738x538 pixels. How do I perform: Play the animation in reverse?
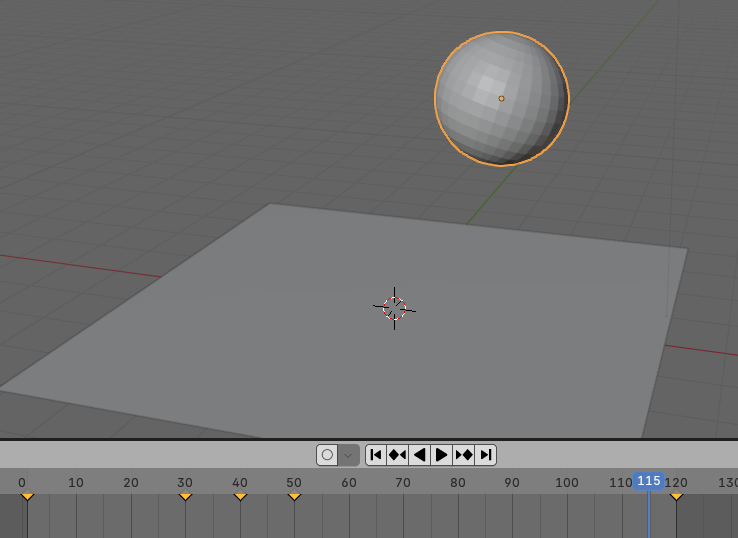click(x=419, y=455)
